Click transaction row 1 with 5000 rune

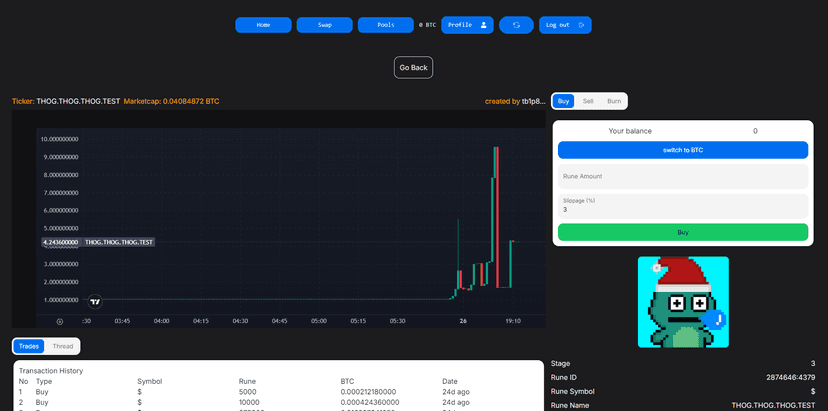coord(278,392)
